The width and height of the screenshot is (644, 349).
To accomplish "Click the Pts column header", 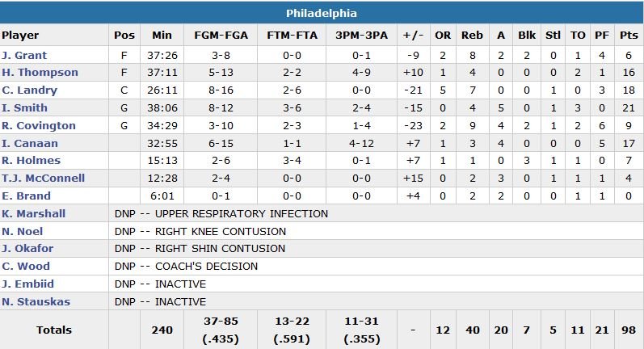I will point(628,36).
